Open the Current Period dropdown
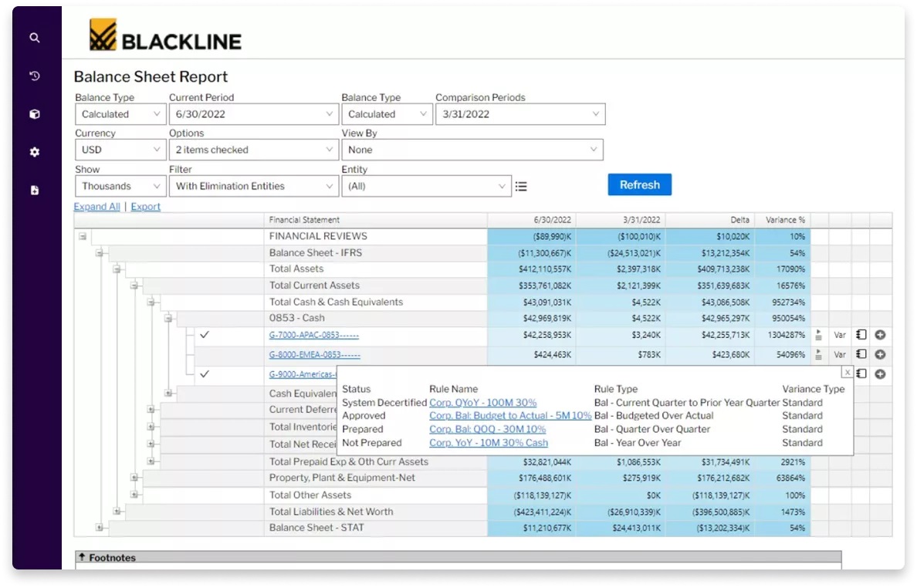Image resolution: width=917 pixels, height=588 pixels. coord(253,113)
